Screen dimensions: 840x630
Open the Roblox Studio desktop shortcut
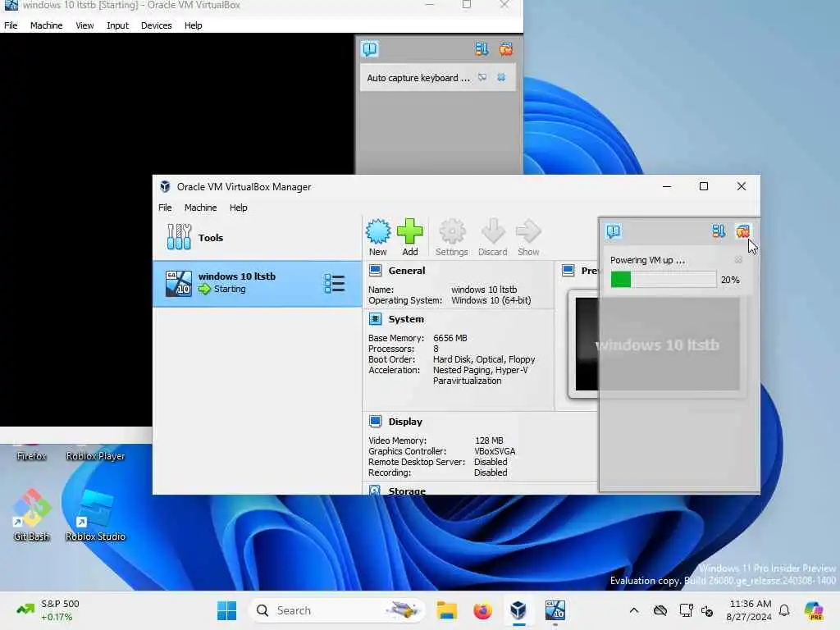click(95, 515)
